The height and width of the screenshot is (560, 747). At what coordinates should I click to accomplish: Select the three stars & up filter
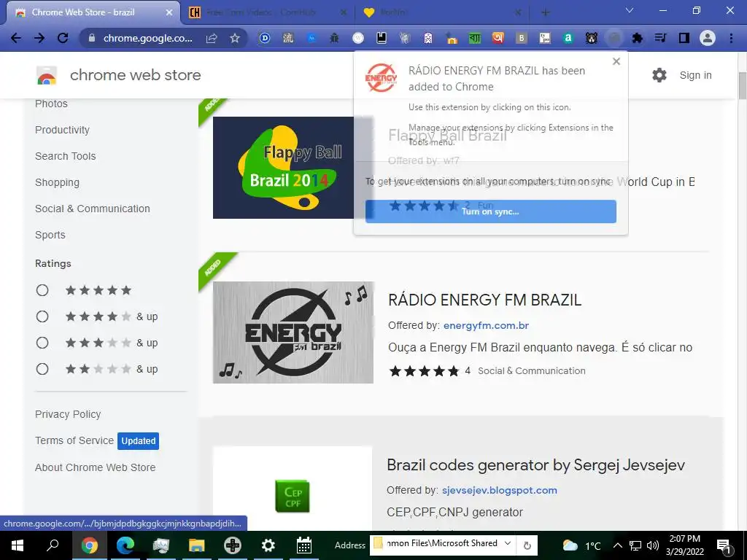[42, 343]
